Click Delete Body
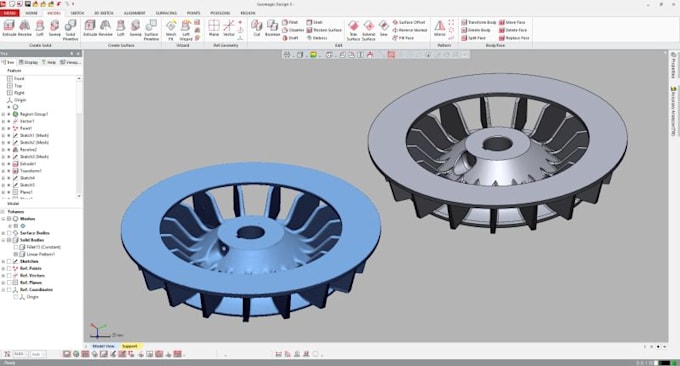The width and height of the screenshot is (680, 366). 476,30
